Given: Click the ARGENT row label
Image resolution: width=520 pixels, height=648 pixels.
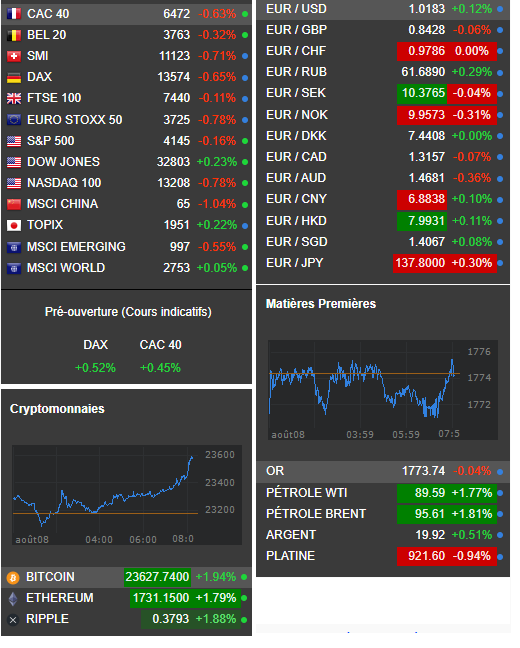Looking at the screenshot, I should (291, 535).
